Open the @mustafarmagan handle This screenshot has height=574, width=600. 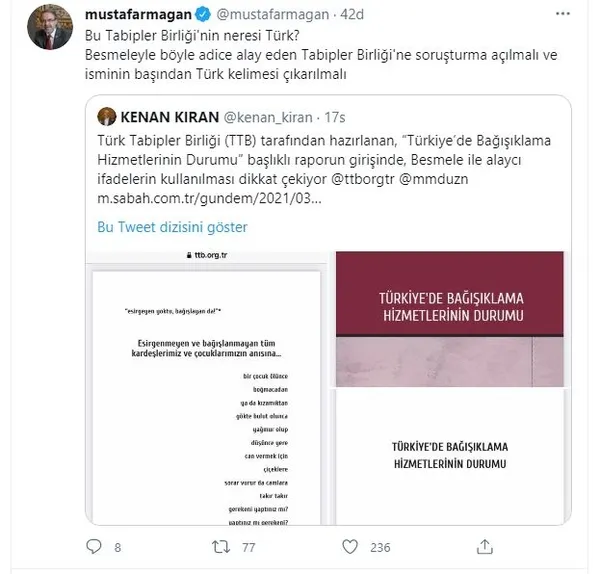pyautogui.click(x=273, y=15)
